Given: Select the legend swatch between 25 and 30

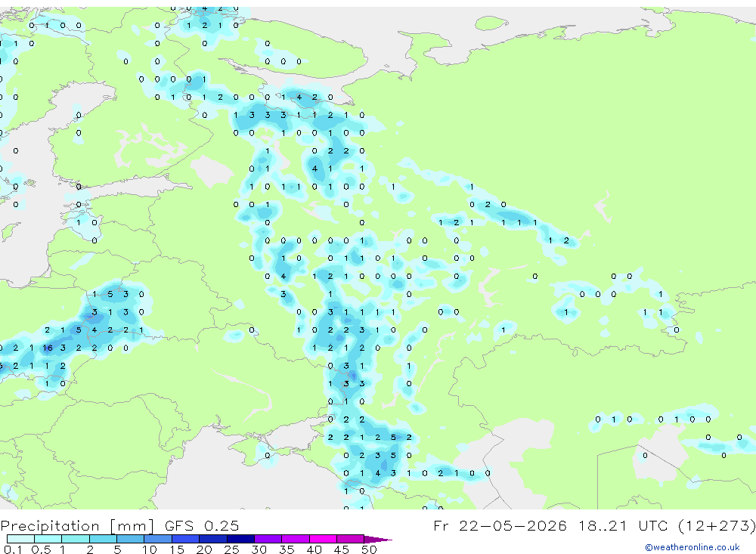Looking at the screenshot, I should coord(240,539).
